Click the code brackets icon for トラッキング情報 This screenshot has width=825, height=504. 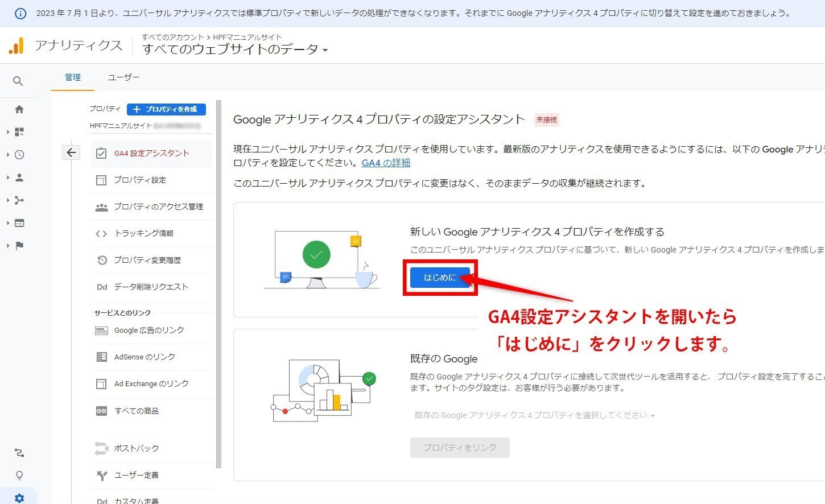tap(101, 233)
